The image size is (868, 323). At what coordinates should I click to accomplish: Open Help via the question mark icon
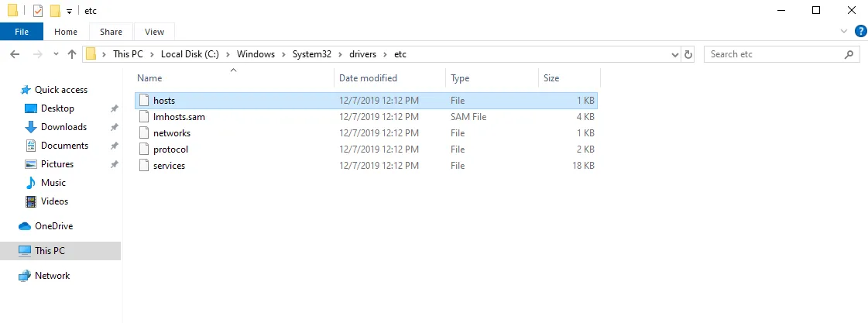[x=860, y=32]
